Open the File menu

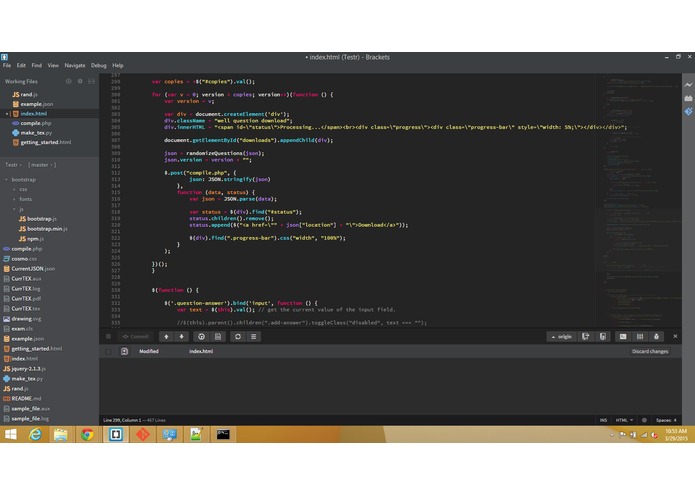point(7,66)
